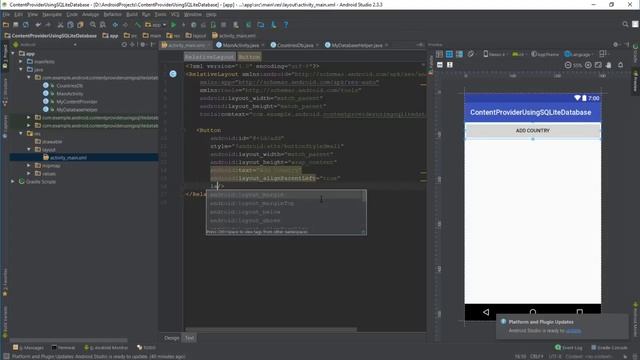The image size is (640, 360).
Task: Click RelativeLayout breadcrumb above the editor
Action: [x=209, y=57]
